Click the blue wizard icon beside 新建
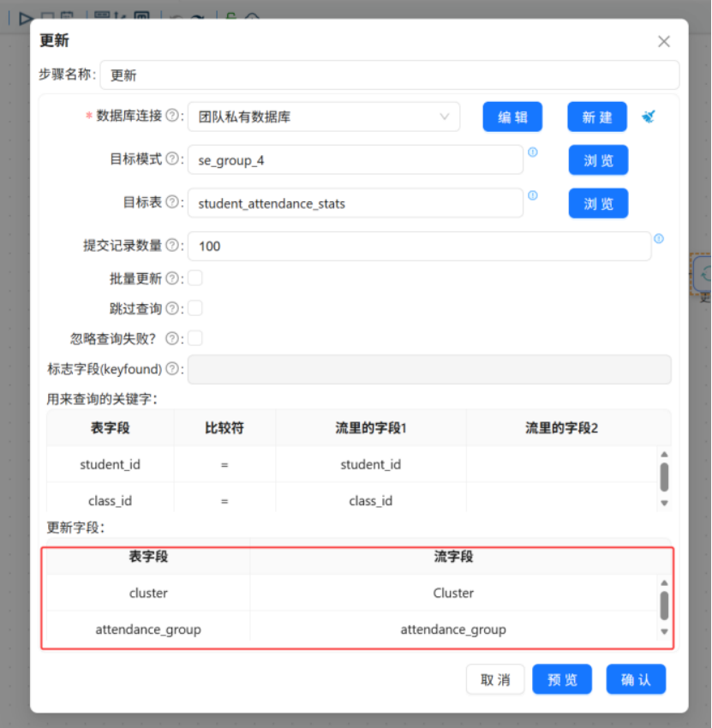Image resolution: width=712 pixels, height=728 pixels. (x=649, y=116)
